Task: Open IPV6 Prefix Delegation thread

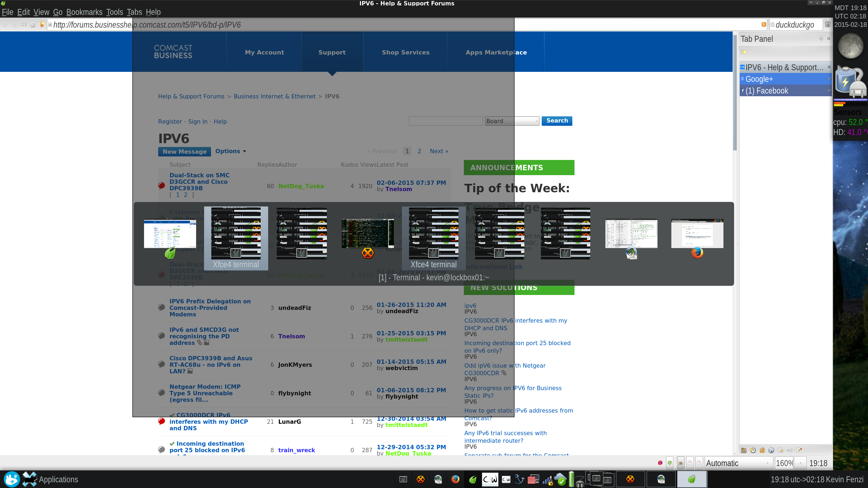Action: point(210,308)
